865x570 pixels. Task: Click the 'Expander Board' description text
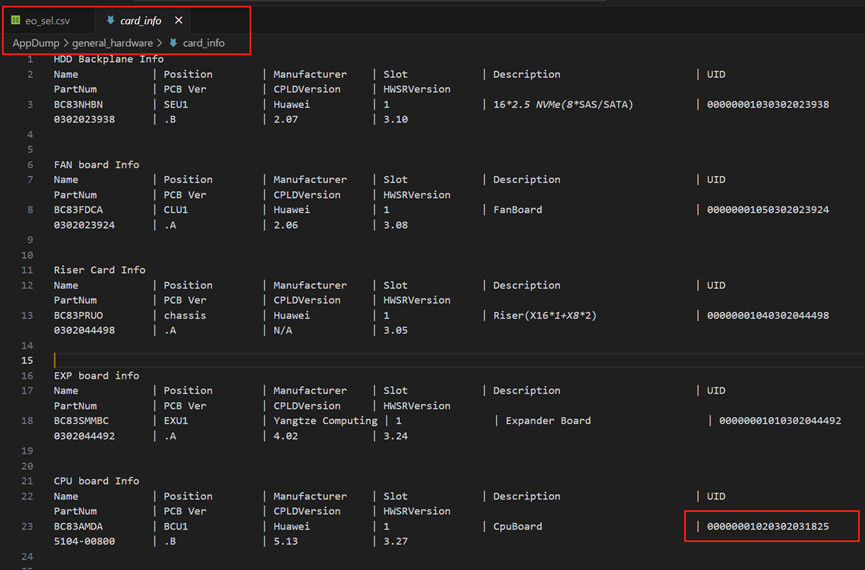click(548, 421)
